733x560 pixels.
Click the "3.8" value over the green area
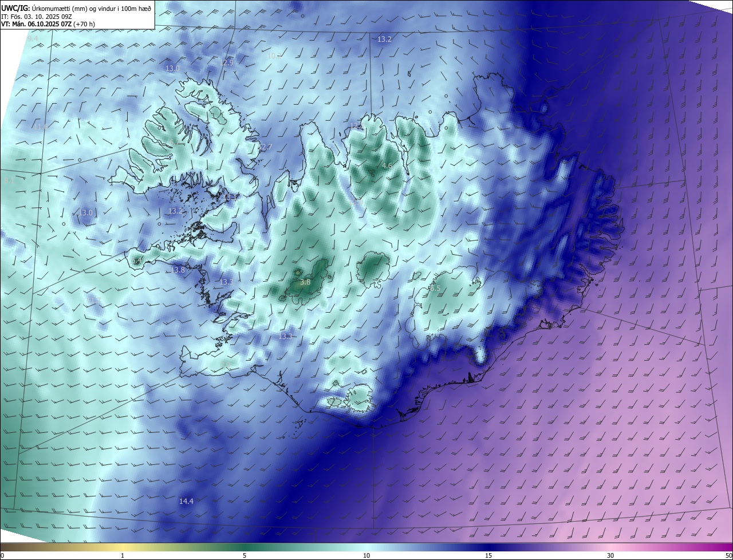click(x=305, y=282)
